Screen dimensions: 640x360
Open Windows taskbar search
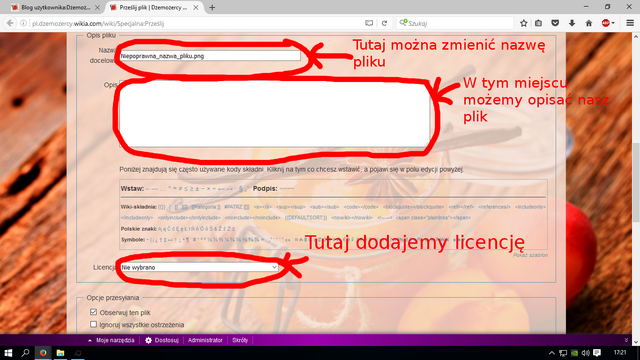click(x=25, y=353)
